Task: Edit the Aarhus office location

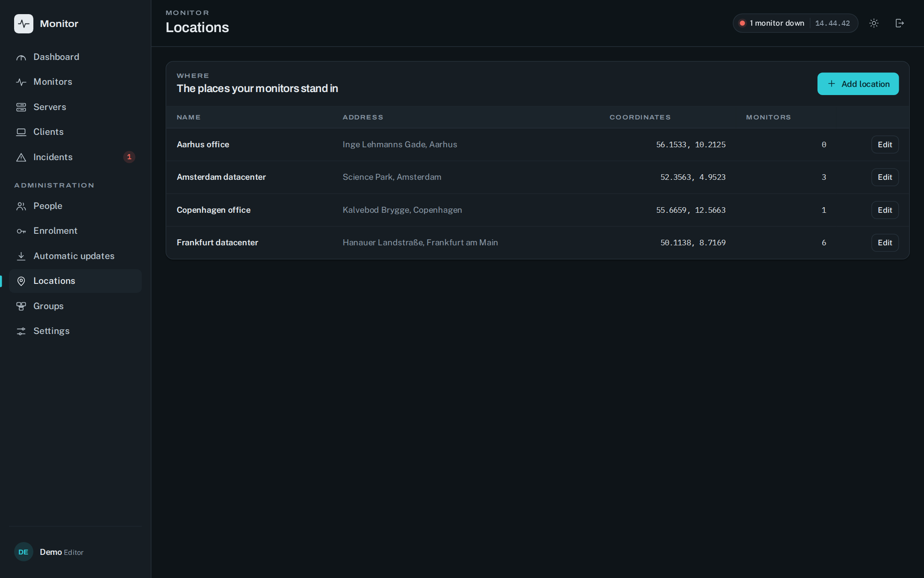Action: coord(885,145)
